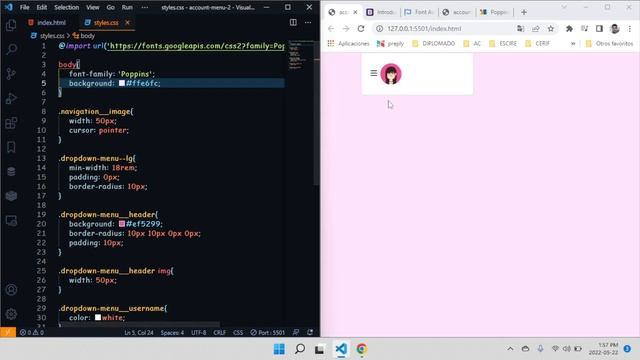Open the Extensions view
This screenshot has width=640, height=360.
(11, 123)
